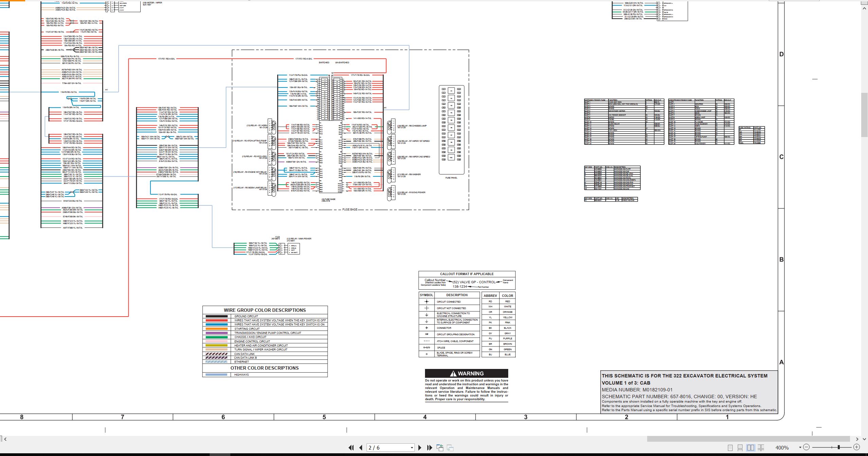Click '(18) RELAY - R6 CHASSIS LAMP' label
Screen dimensions: 868x456
click(412, 126)
